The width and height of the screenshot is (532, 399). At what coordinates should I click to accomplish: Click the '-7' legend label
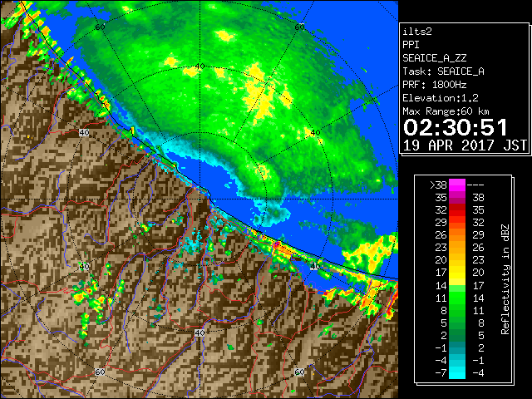[x=441, y=373]
